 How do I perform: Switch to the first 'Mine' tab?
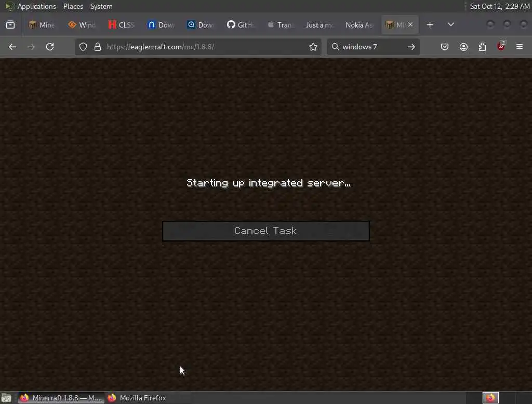[x=42, y=25]
